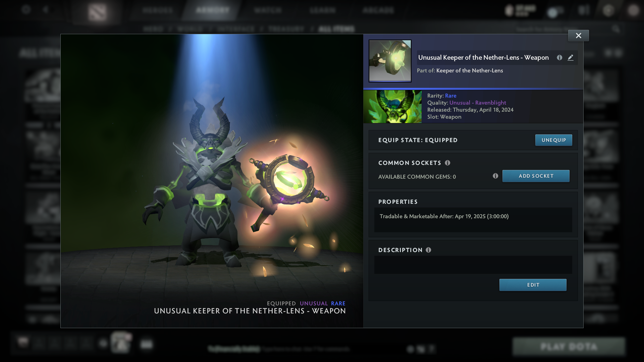Viewport: 644px width, 362px height.
Task: Open the Keeper of the Nether-Lens set link
Action: [469, 70]
